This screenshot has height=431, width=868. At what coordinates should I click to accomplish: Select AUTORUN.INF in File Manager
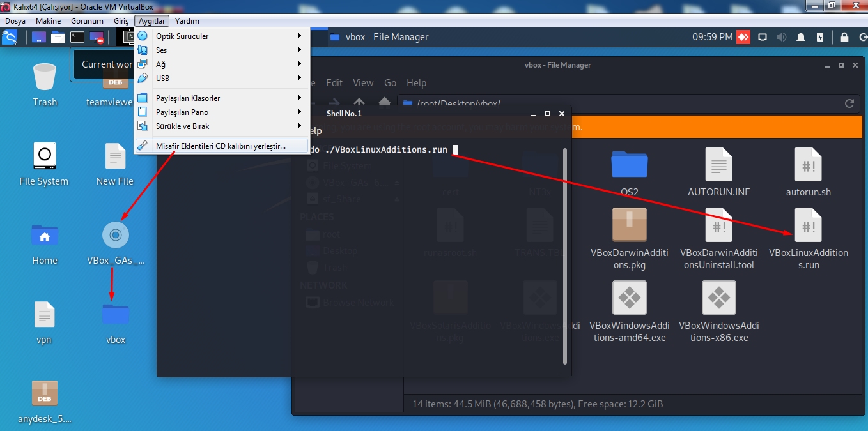(x=719, y=171)
